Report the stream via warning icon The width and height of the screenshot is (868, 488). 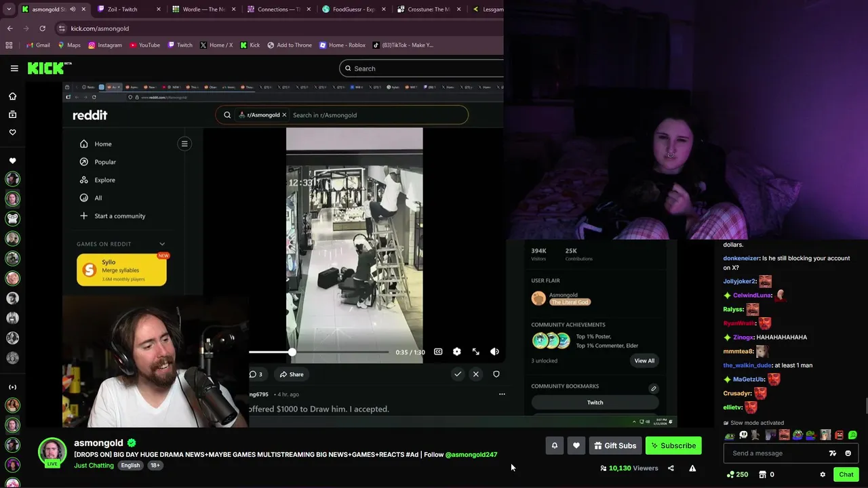692,468
